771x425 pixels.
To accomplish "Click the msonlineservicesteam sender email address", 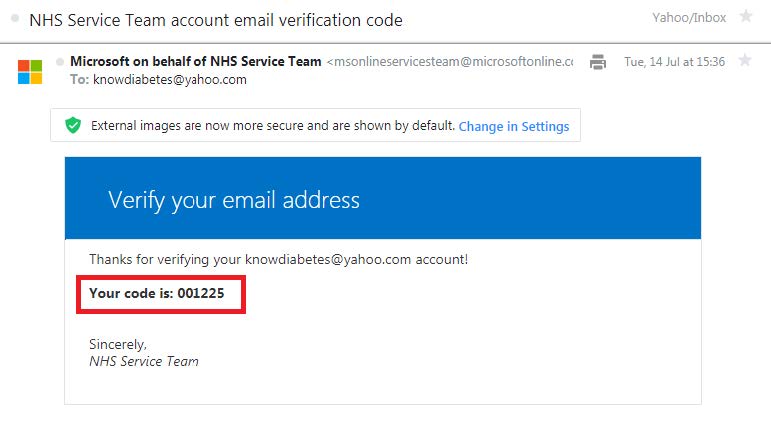I will click(x=450, y=61).
